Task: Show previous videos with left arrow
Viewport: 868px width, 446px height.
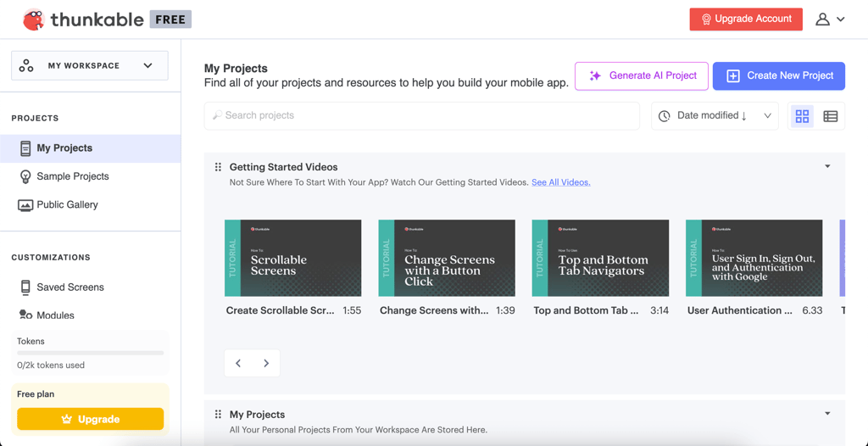Action: pos(238,363)
